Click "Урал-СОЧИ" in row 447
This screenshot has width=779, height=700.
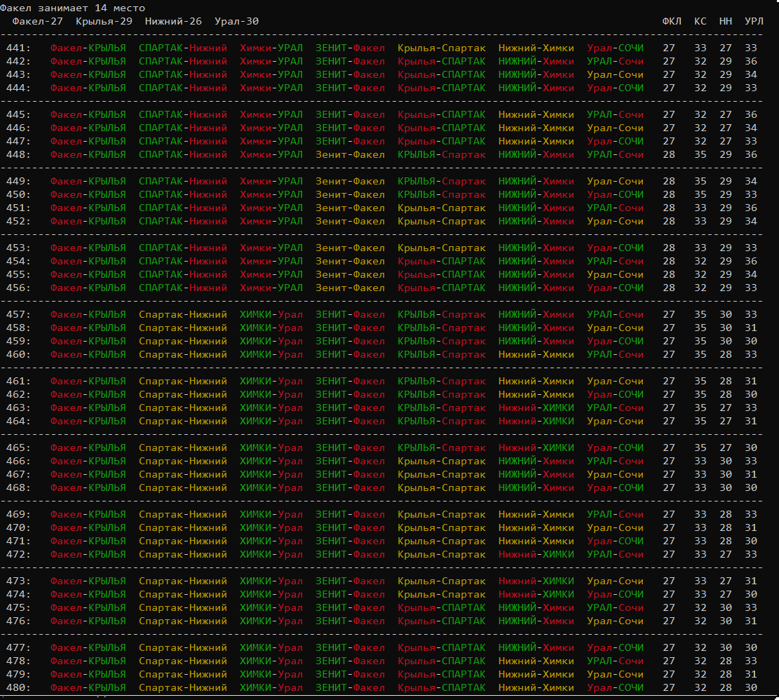tap(615, 142)
